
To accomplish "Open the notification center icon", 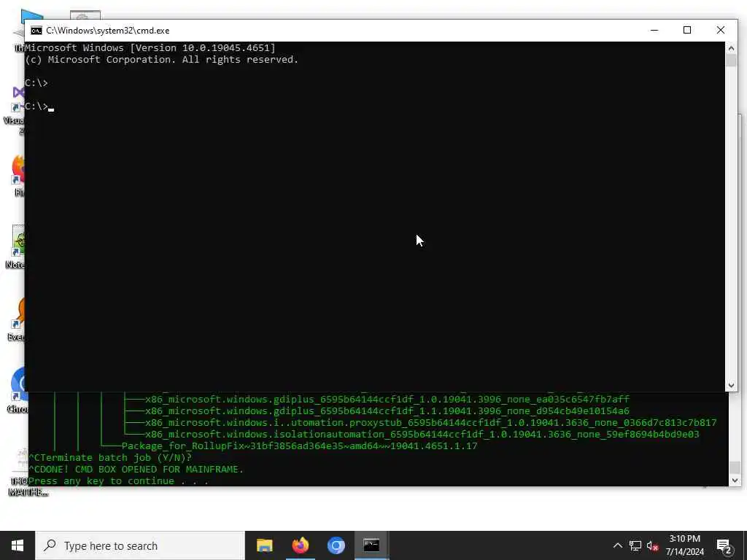I will tap(724, 545).
